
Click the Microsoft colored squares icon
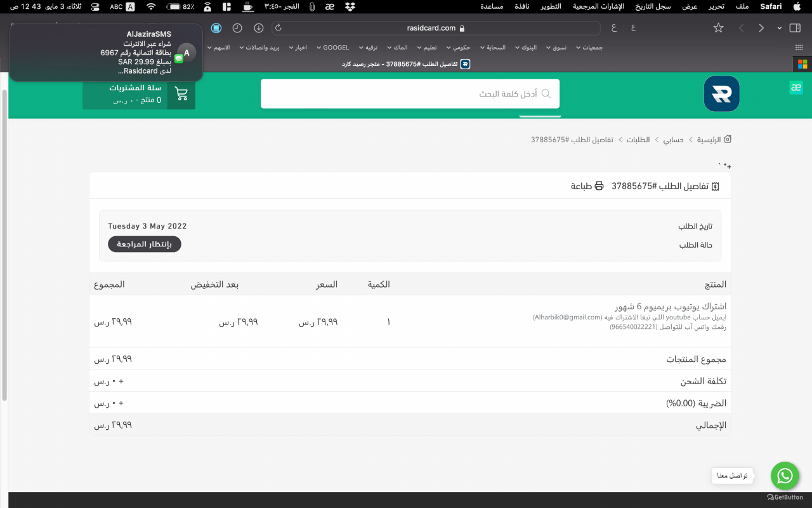[802, 64]
